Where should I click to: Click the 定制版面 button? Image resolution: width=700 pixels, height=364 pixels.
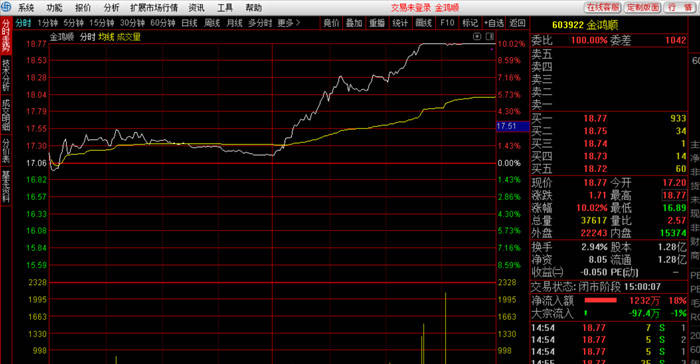[642, 8]
